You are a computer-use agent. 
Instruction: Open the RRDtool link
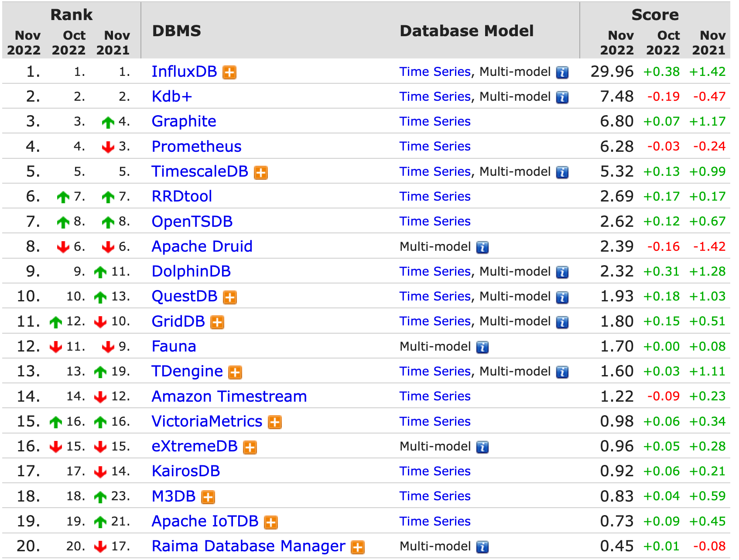tap(182, 196)
